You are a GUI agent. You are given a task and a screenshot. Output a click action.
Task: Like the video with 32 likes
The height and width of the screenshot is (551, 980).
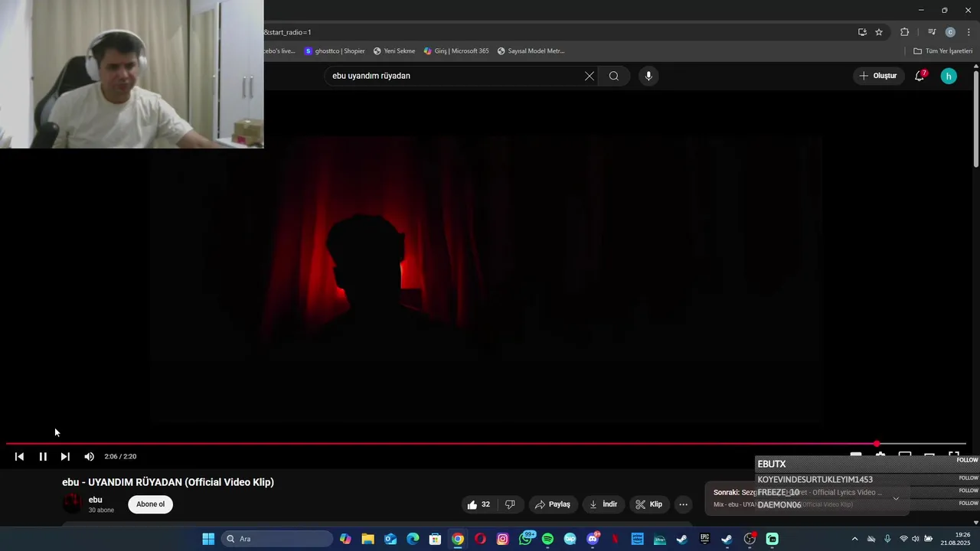click(479, 504)
